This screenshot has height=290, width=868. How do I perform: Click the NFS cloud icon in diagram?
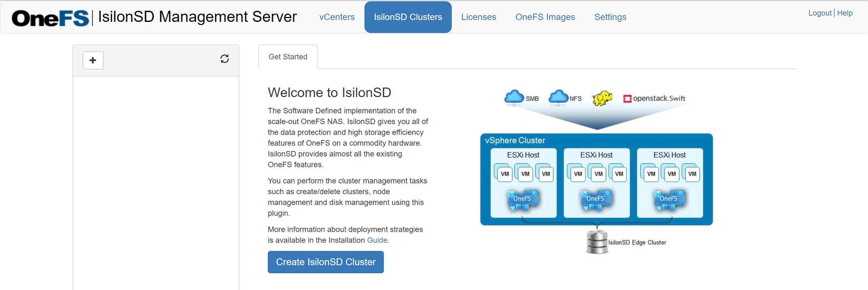[558, 97]
